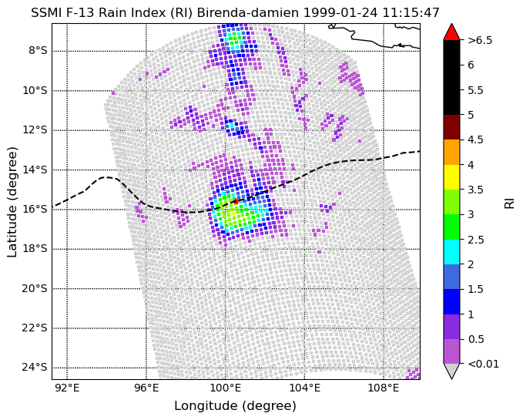Click the plot title text
This screenshot has height=420, width=523.
coord(236,12)
